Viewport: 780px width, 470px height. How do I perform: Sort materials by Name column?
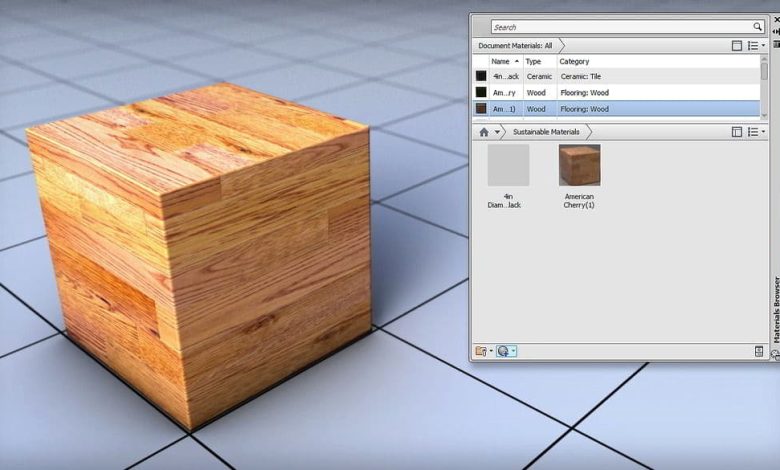click(505, 61)
